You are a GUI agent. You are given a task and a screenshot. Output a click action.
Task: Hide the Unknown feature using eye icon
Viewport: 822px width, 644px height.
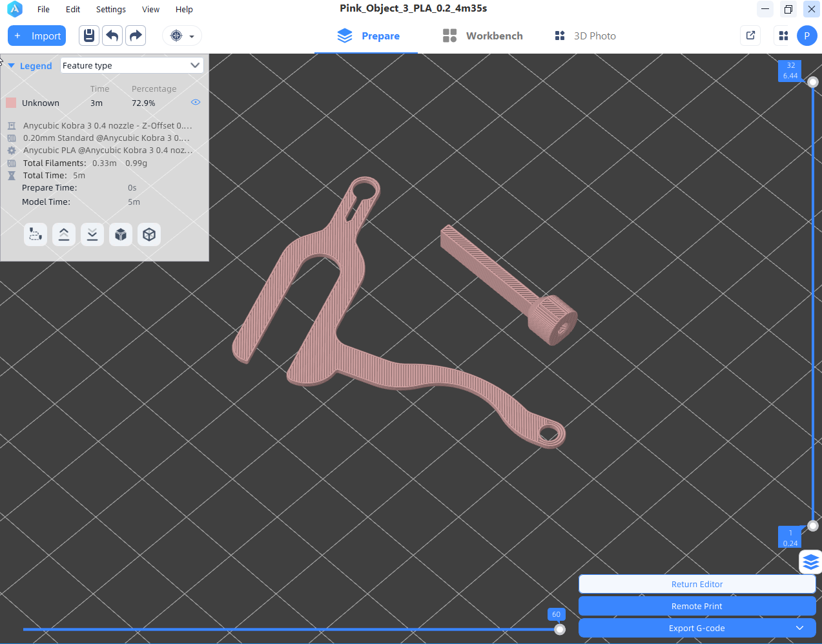point(196,103)
